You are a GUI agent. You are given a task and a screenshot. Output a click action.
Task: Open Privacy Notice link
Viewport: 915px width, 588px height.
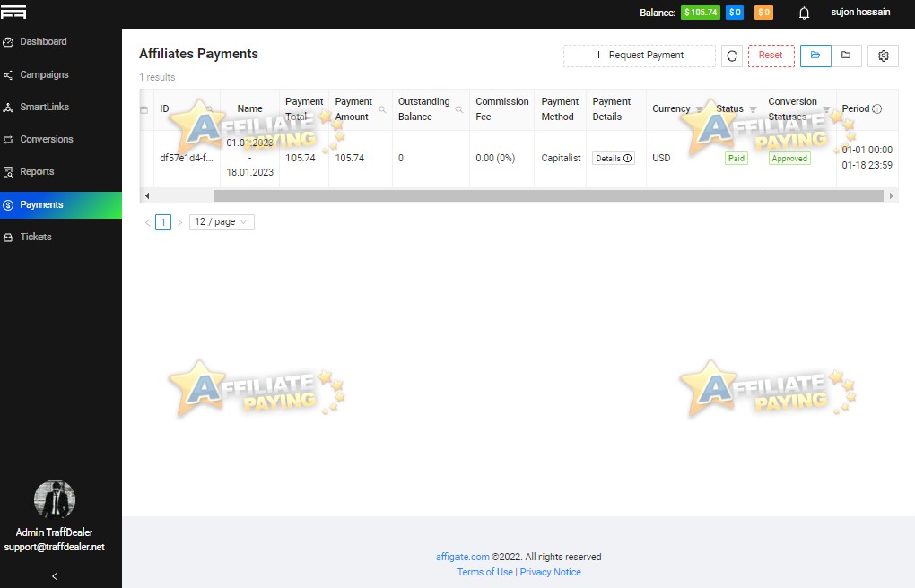point(550,572)
